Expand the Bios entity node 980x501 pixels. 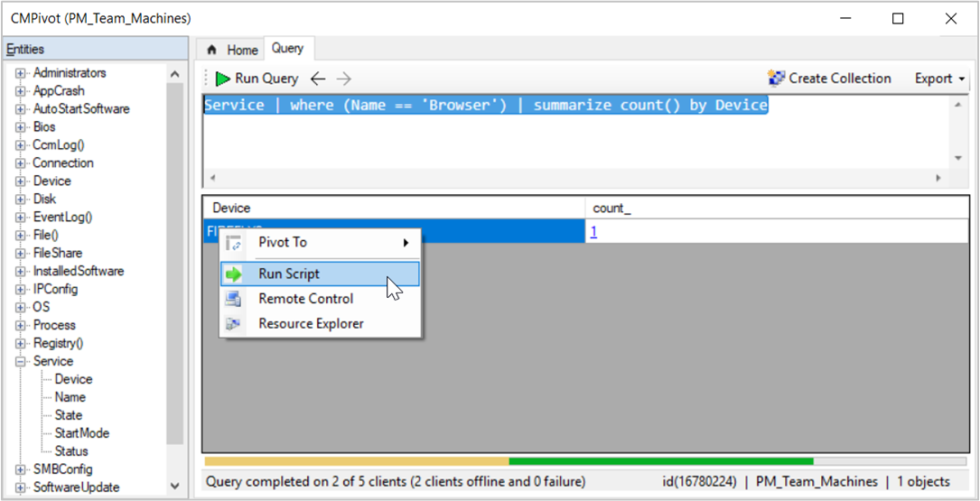coord(22,127)
